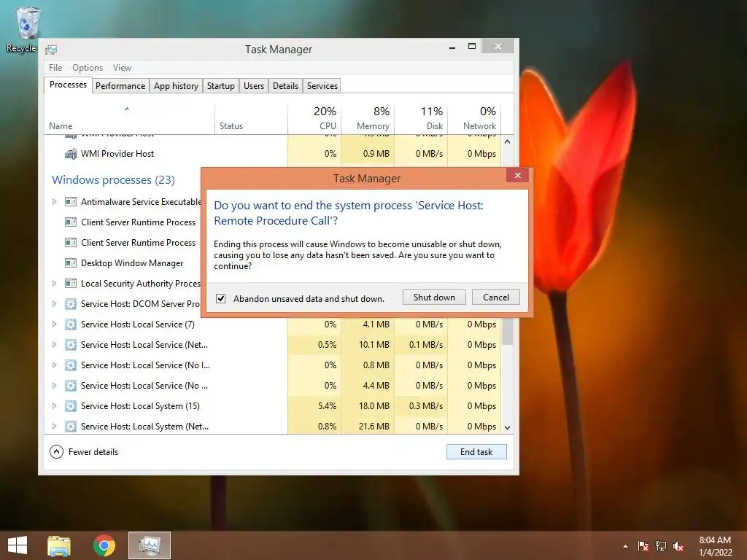Click the 21.6 MB memory value
Screen dimensions: 747x560
(374, 427)
